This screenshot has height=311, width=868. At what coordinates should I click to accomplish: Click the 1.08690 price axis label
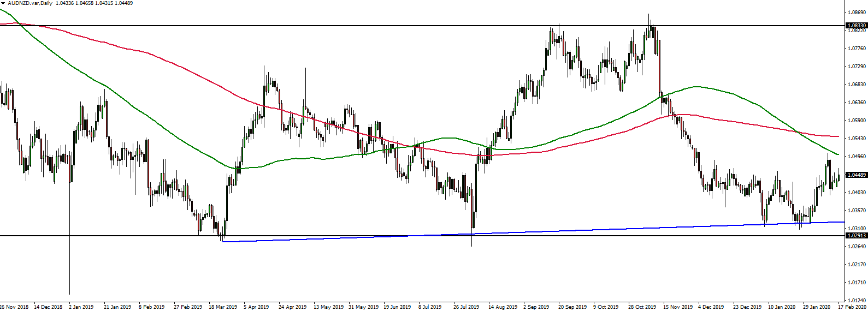tap(856, 12)
